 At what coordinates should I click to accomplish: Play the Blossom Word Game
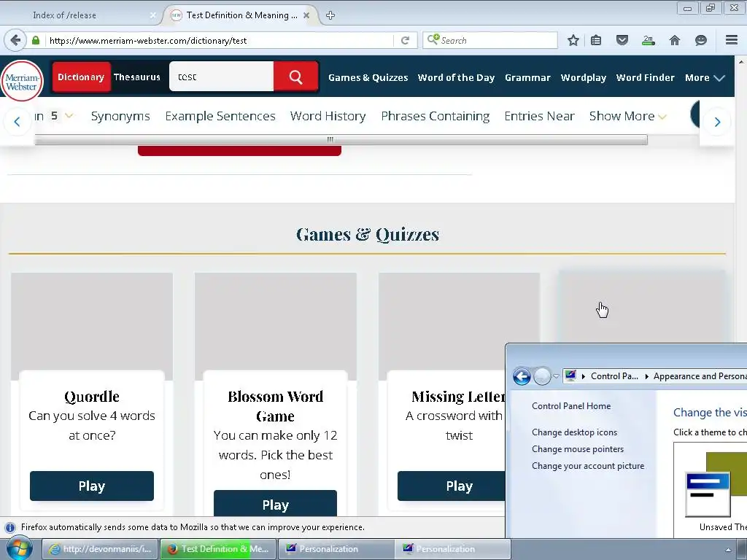click(275, 504)
